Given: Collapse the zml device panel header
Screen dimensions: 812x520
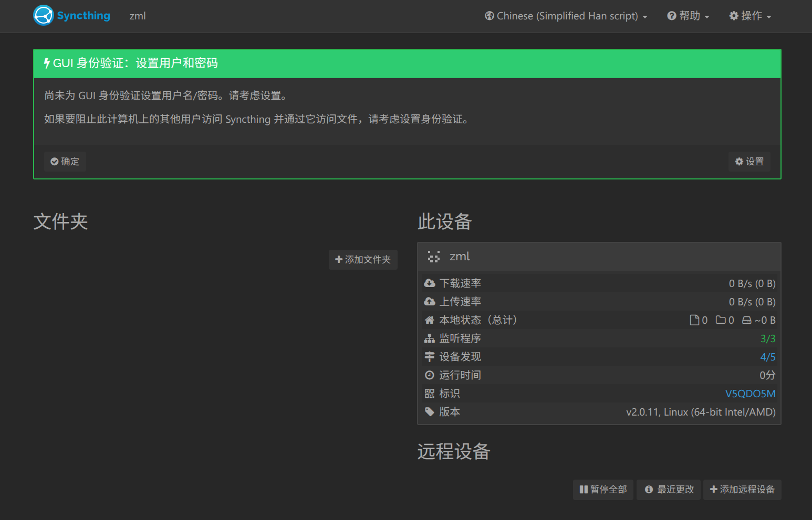Looking at the screenshot, I should (x=599, y=257).
